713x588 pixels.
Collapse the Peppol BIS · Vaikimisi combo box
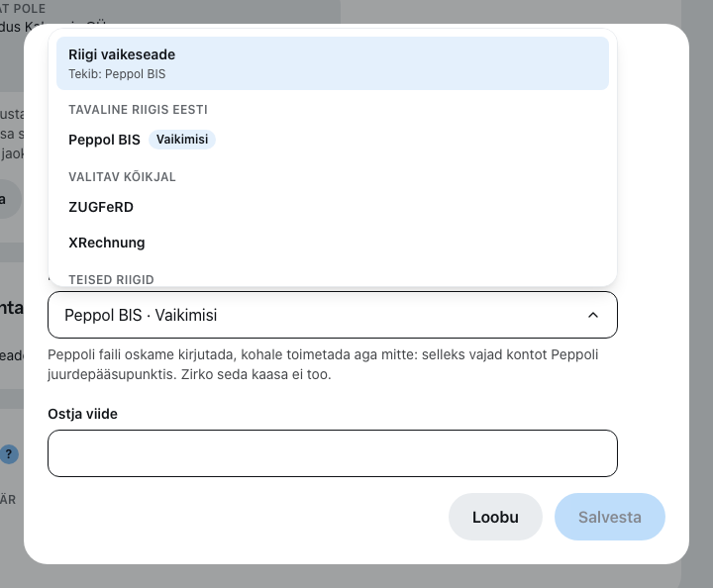[333, 315]
